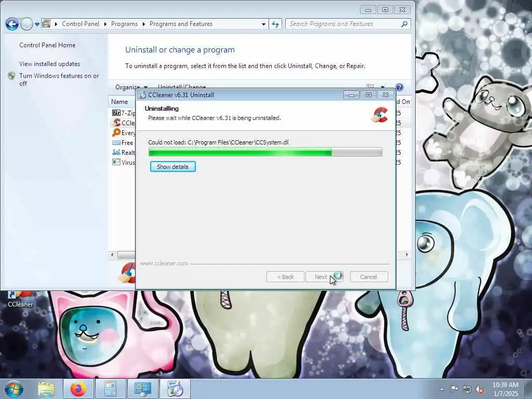
Task: Select the Free program entry icon
Action: 116,142
